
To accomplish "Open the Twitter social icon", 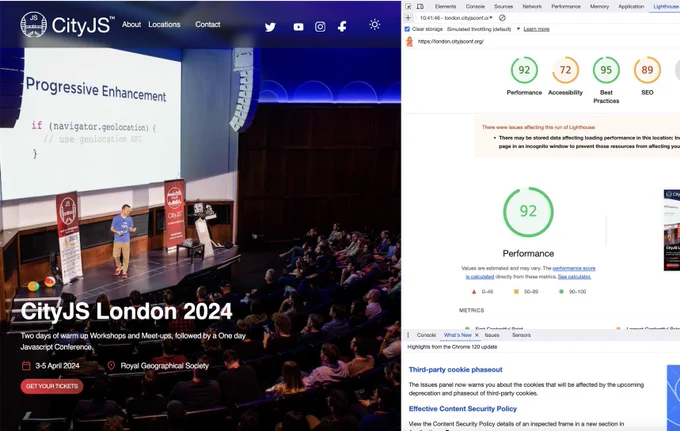I will pos(270,27).
